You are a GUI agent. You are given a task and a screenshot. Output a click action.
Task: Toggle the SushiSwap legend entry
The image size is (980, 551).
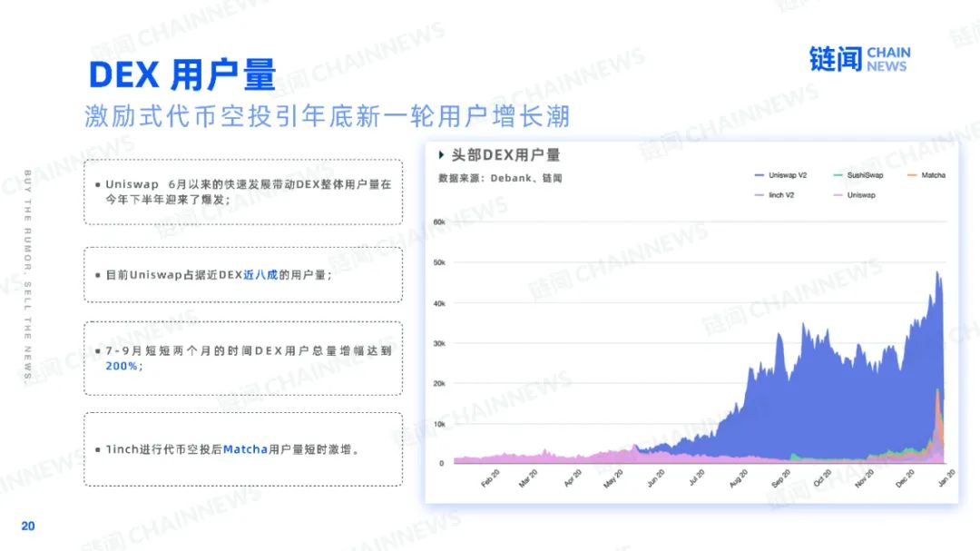pyautogui.click(x=858, y=175)
